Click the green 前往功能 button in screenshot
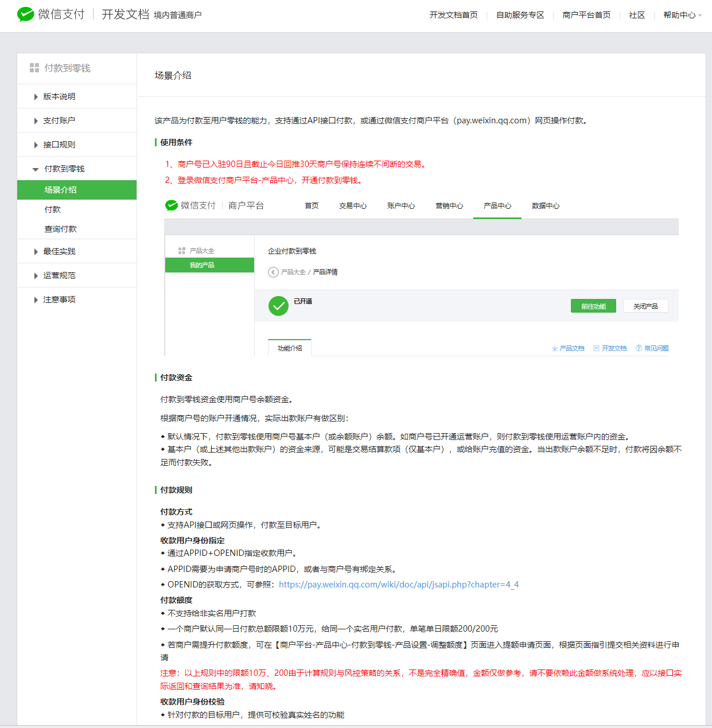Screen dimensions: 712x728 pos(593,306)
